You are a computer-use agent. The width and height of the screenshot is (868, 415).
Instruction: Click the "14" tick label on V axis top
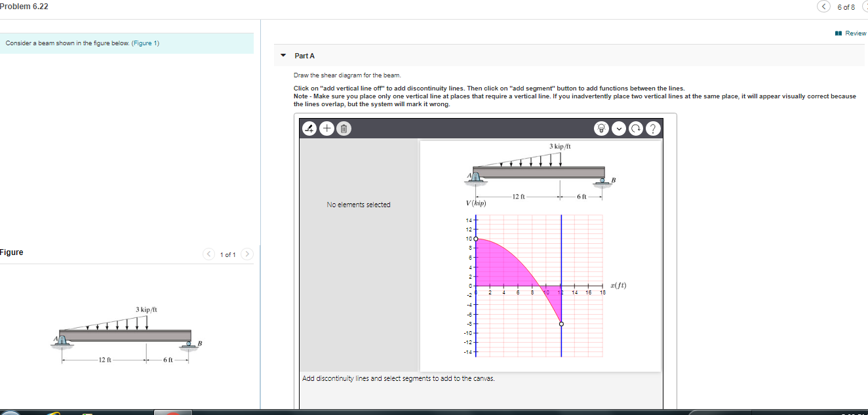click(x=468, y=220)
